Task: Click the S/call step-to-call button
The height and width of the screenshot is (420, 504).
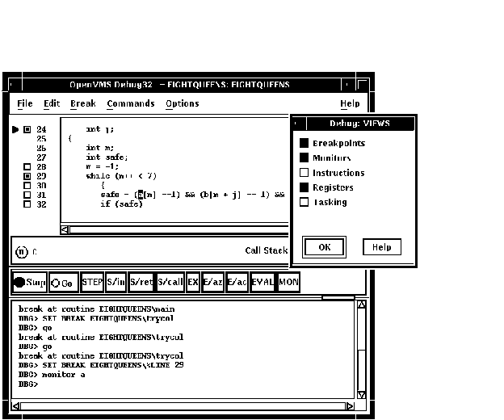Action: [x=170, y=283]
